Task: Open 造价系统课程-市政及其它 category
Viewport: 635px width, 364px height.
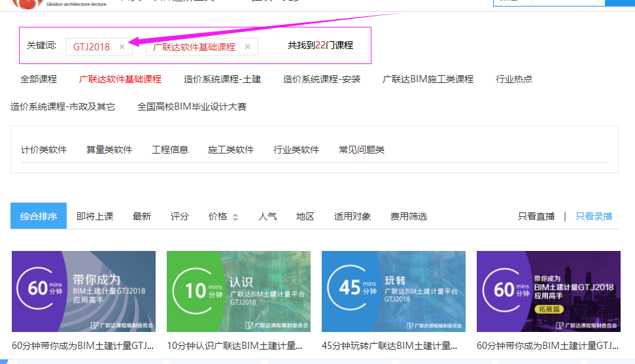Action: 63,107
